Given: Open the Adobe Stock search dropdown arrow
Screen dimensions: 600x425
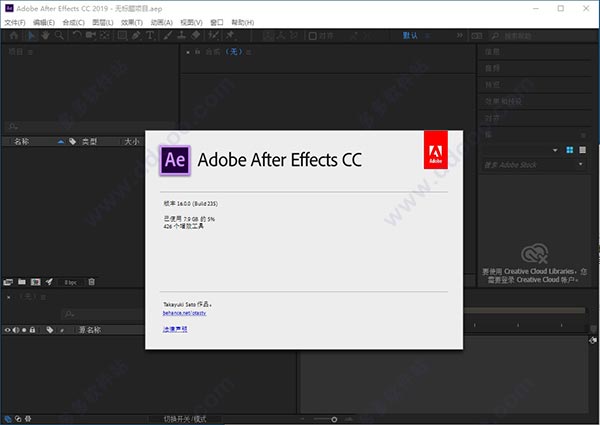Looking at the screenshot, I should click(x=581, y=164).
